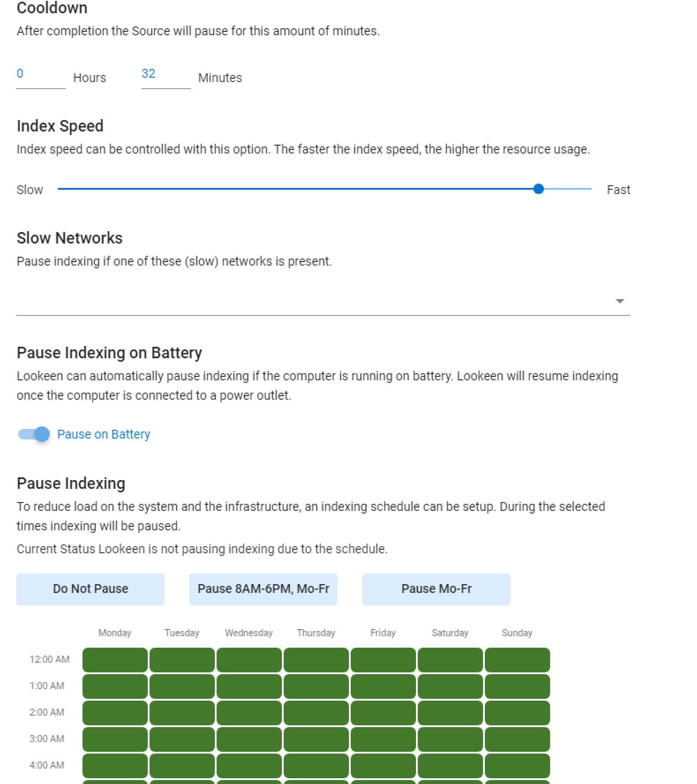Set Index Speed to the Fast end
The height and width of the screenshot is (784, 697).
click(x=590, y=189)
